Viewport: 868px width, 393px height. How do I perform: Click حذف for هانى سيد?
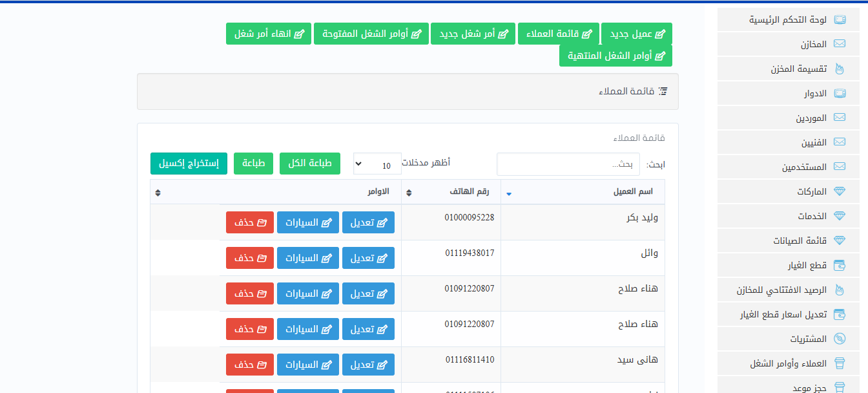coord(250,365)
